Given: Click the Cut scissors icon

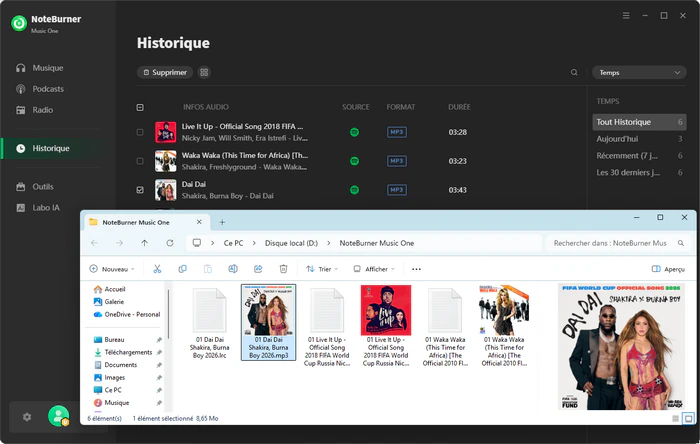Looking at the screenshot, I should (x=157, y=269).
